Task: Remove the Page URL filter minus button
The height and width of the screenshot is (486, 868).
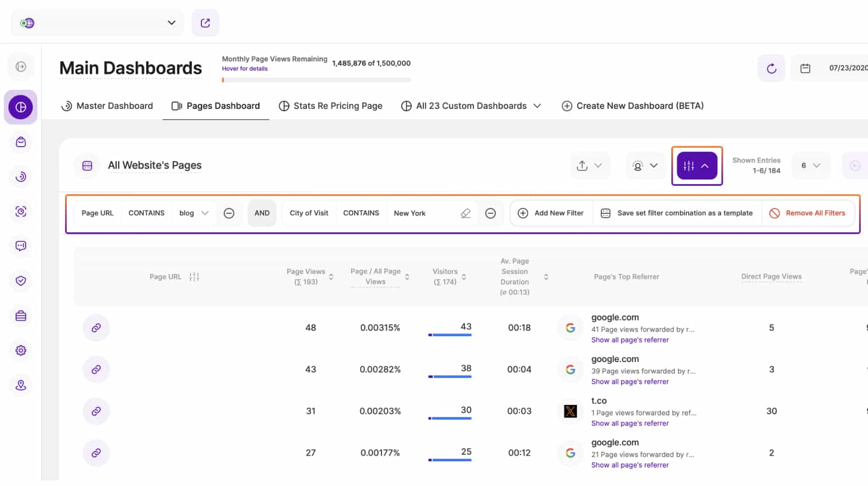Action: click(x=229, y=213)
